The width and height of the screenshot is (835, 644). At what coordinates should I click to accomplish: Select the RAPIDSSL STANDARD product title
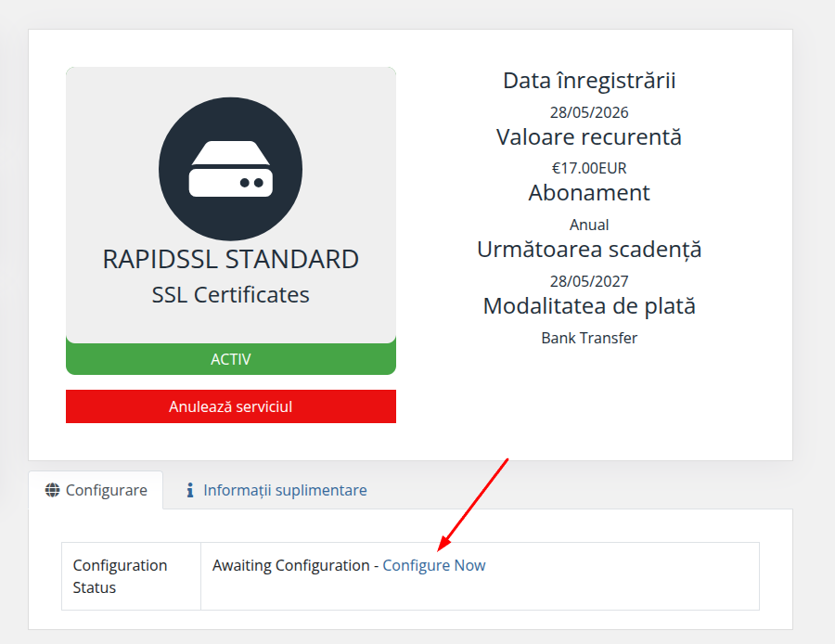(x=231, y=260)
